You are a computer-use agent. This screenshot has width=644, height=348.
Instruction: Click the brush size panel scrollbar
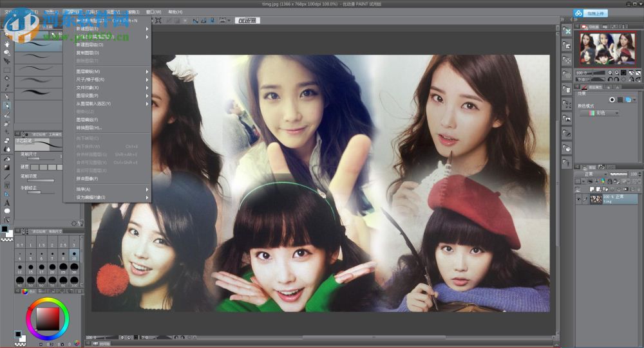(81, 261)
